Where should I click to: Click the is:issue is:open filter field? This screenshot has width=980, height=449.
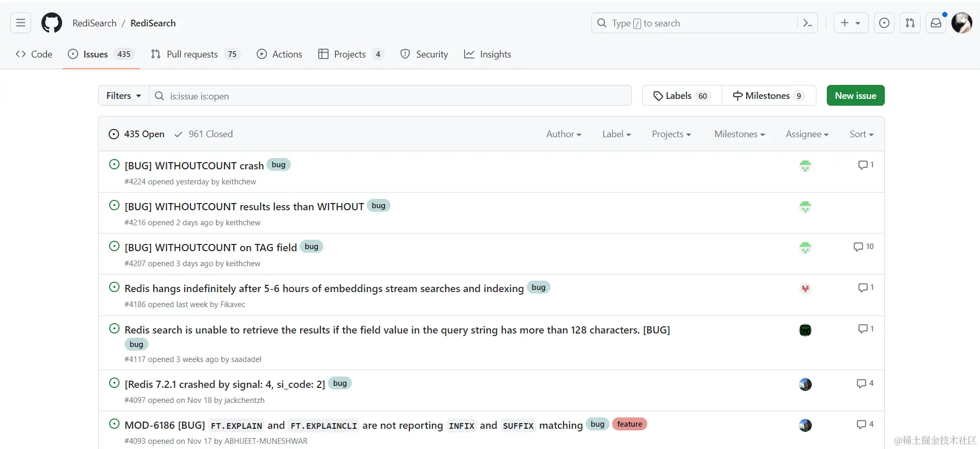point(390,96)
